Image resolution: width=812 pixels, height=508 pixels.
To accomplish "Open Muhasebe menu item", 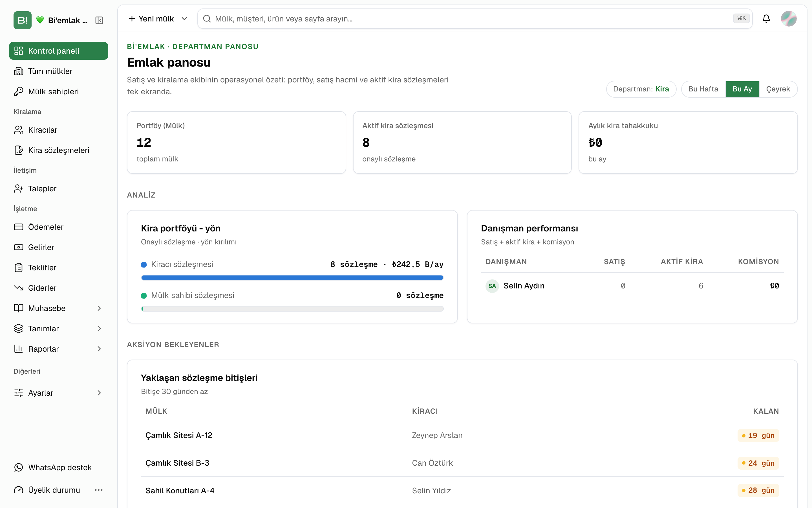I will (x=58, y=308).
